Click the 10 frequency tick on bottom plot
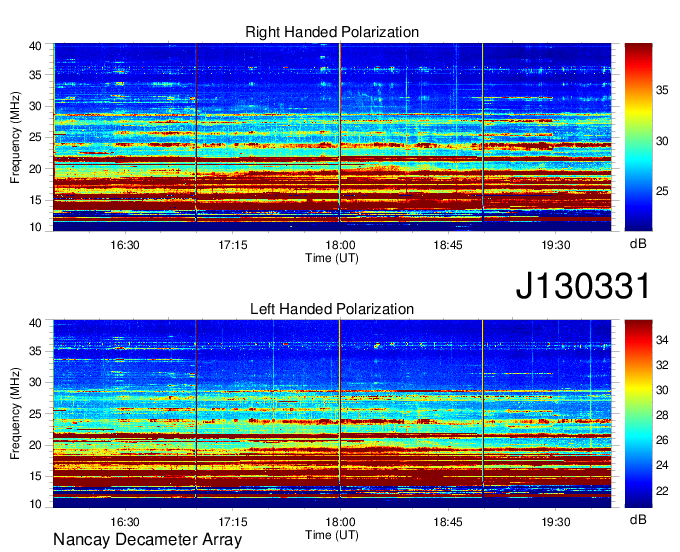 (35, 504)
